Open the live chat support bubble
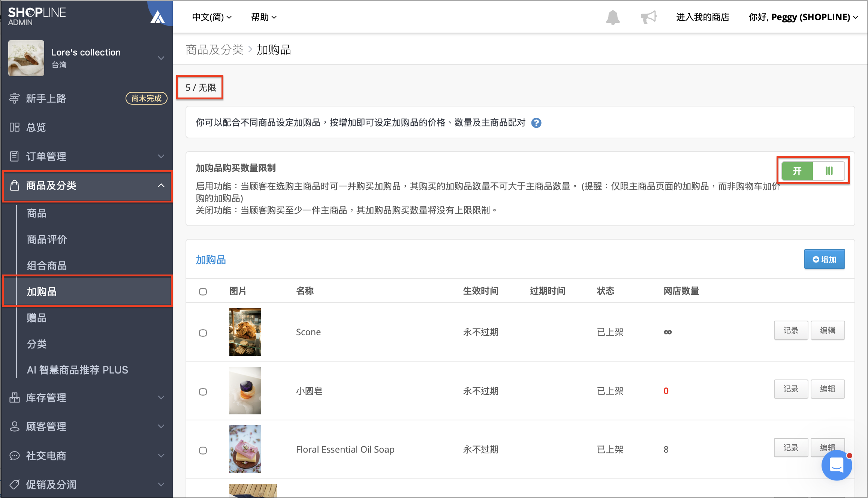This screenshot has height=498, width=868. (x=837, y=465)
